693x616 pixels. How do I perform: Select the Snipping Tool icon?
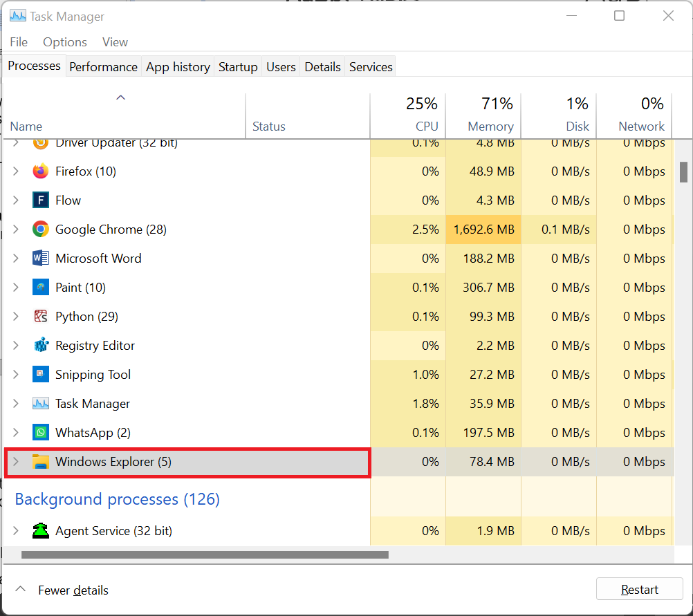pyautogui.click(x=41, y=375)
